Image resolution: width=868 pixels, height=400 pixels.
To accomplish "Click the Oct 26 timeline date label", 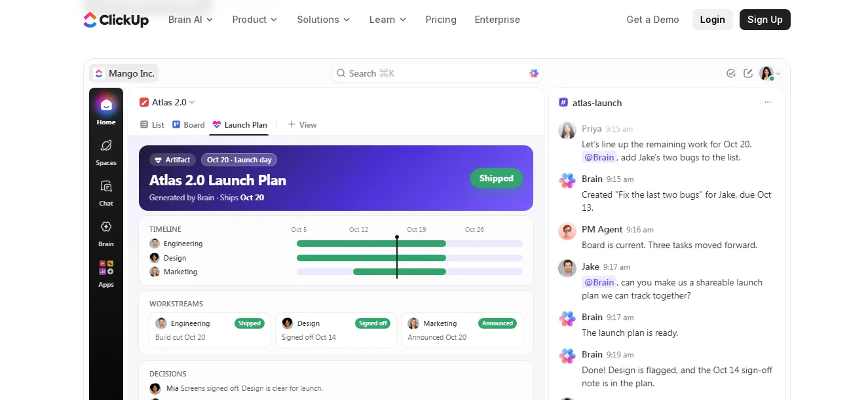I will pyautogui.click(x=474, y=230).
